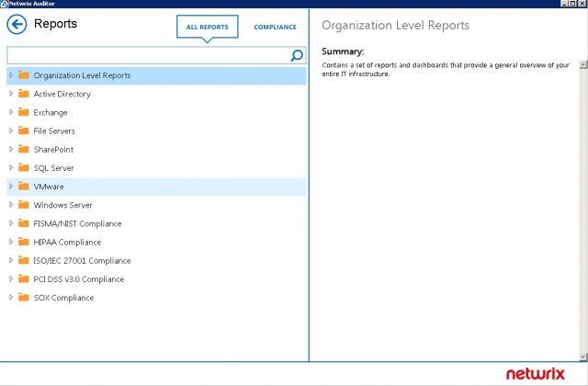This screenshot has height=386, width=588.
Task: Expand the SQL Server node
Action: pyautogui.click(x=11, y=167)
